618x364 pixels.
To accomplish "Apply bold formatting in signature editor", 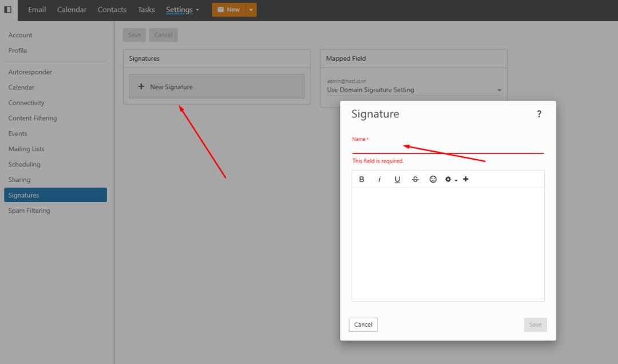I will tap(362, 180).
